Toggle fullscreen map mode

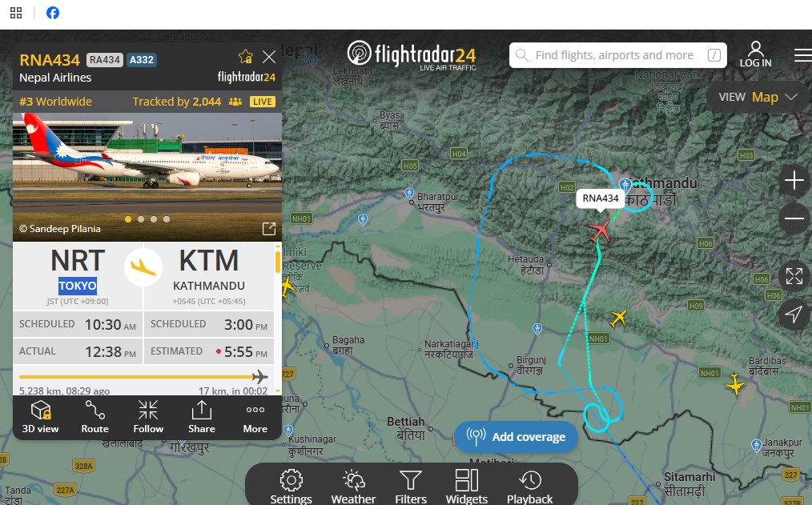pos(794,276)
